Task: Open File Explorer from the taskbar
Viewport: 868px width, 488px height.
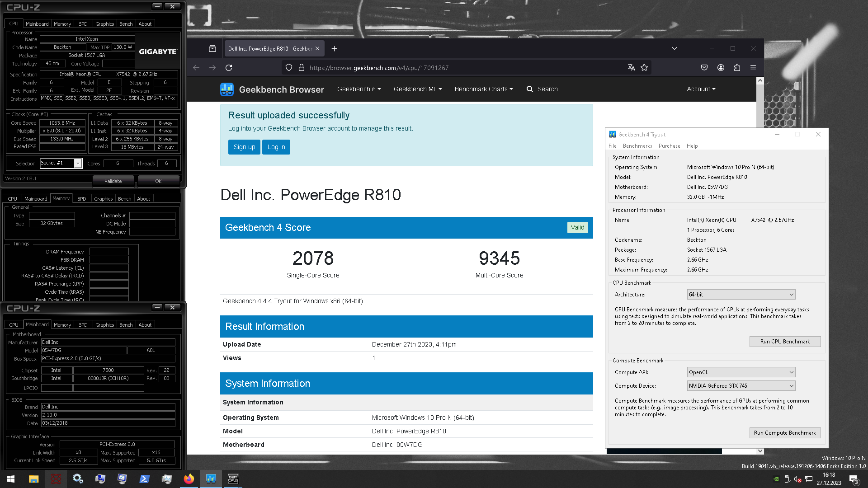Action: [33, 479]
